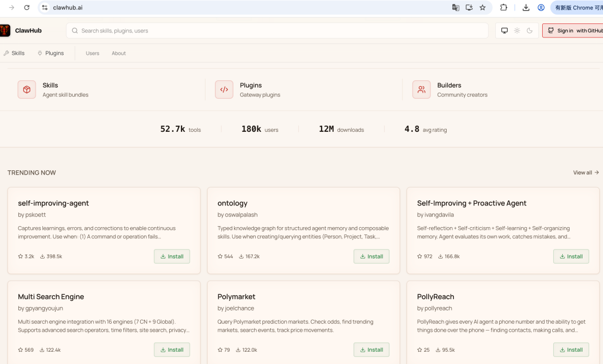Viewport: 603px width, 364px height.
Task: Open the Skills nav tab
Action: click(14, 53)
